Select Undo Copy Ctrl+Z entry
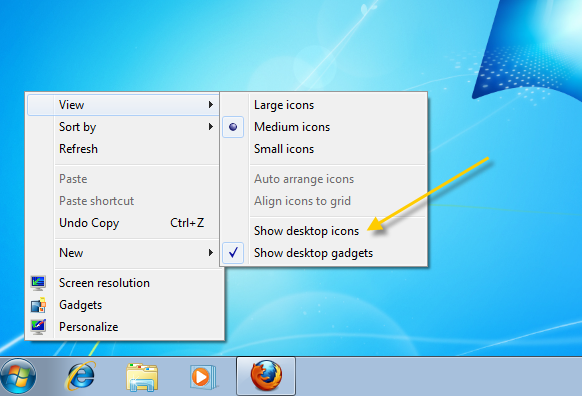Viewport: 582px width, 396px height. (123, 223)
